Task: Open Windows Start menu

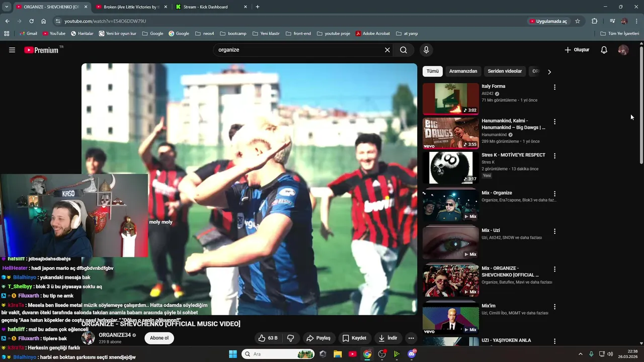Action: pos(233,354)
